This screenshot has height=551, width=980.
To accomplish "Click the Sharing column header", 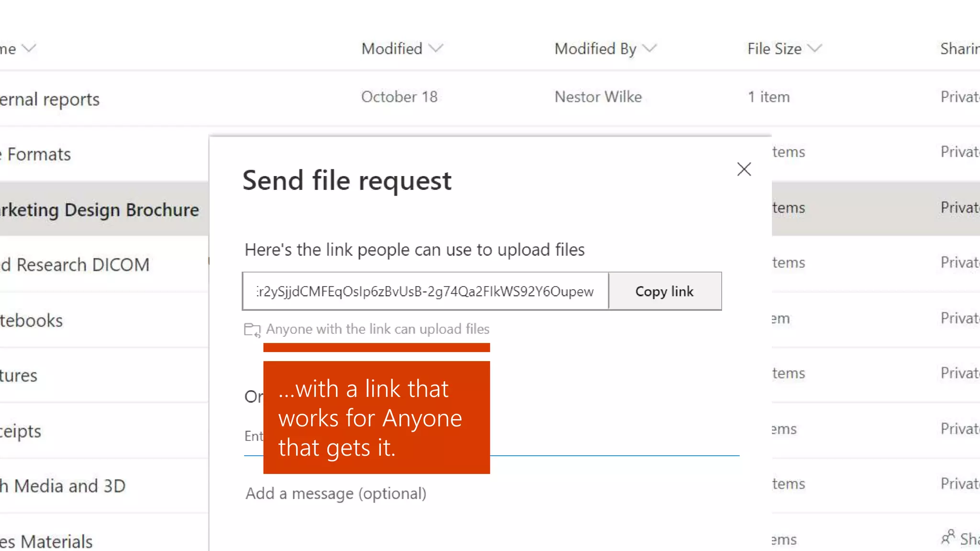I will pos(960,48).
